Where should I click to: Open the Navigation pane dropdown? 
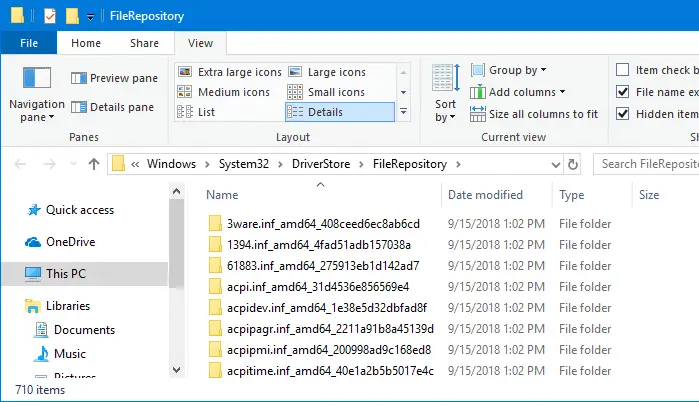click(x=37, y=94)
